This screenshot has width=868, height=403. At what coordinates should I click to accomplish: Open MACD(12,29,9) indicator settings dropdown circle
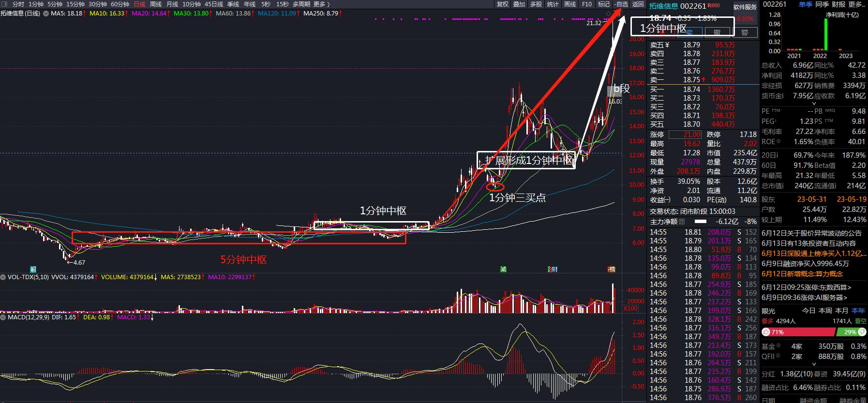coord(3,317)
